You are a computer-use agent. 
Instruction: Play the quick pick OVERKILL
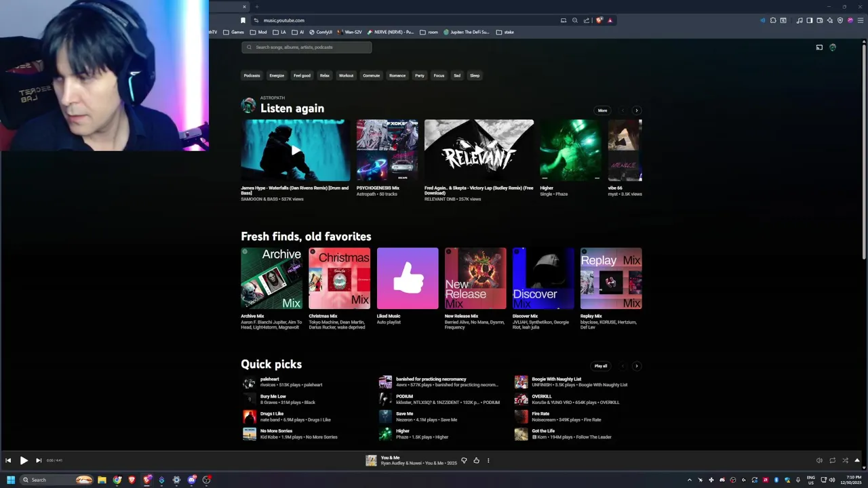pyautogui.click(x=521, y=399)
